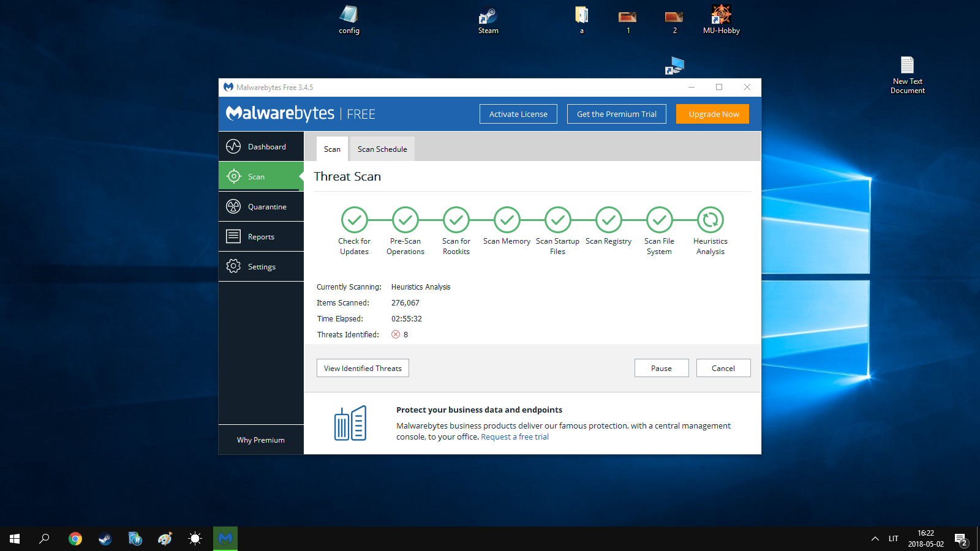Click the Scan File System step checkmark
Image resolution: width=980 pixels, height=551 pixels.
(x=660, y=220)
